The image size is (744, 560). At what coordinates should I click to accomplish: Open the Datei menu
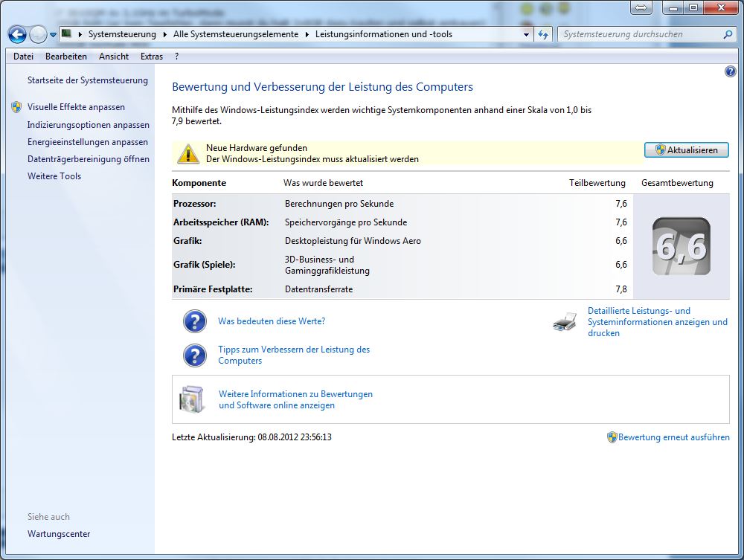tap(23, 57)
